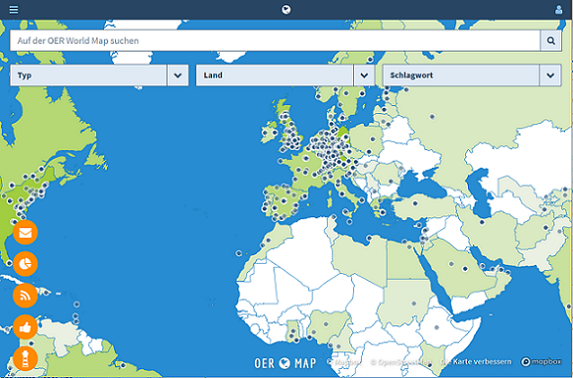Click the OER MAP logo at bottom
This screenshot has width=573, height=378.
coord(285,363)
